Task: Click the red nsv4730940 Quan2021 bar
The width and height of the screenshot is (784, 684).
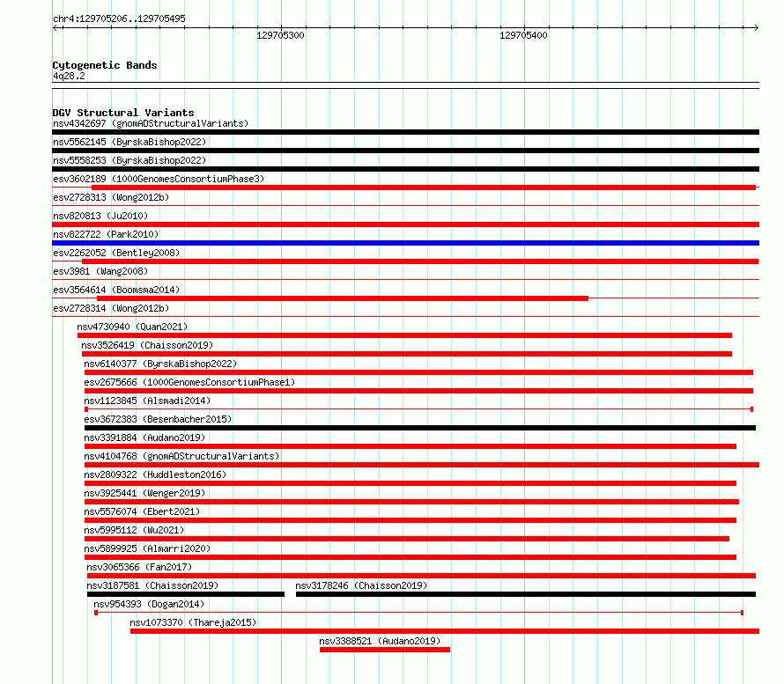Action: (x=404, y=335)
